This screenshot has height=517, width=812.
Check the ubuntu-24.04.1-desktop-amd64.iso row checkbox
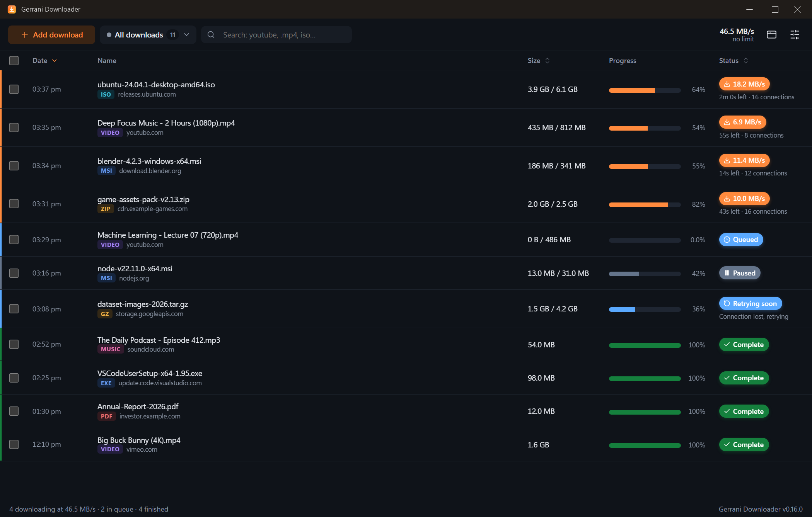point(14,89)
